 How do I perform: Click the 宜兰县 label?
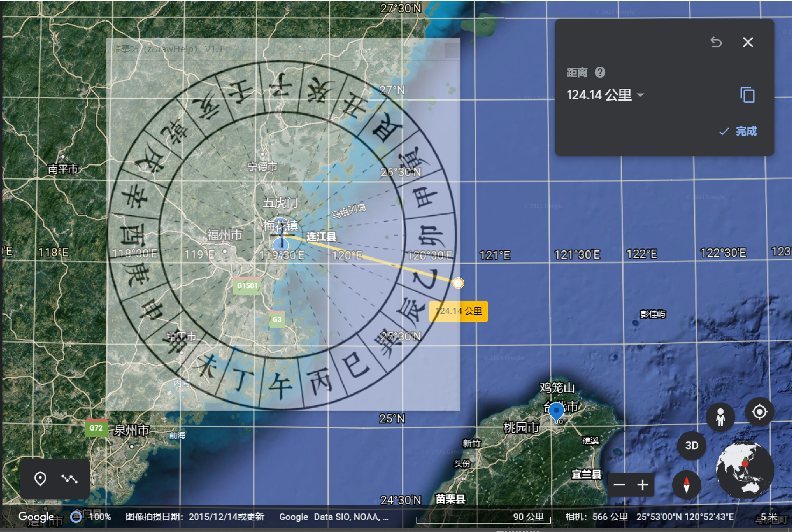click(586, 474)
